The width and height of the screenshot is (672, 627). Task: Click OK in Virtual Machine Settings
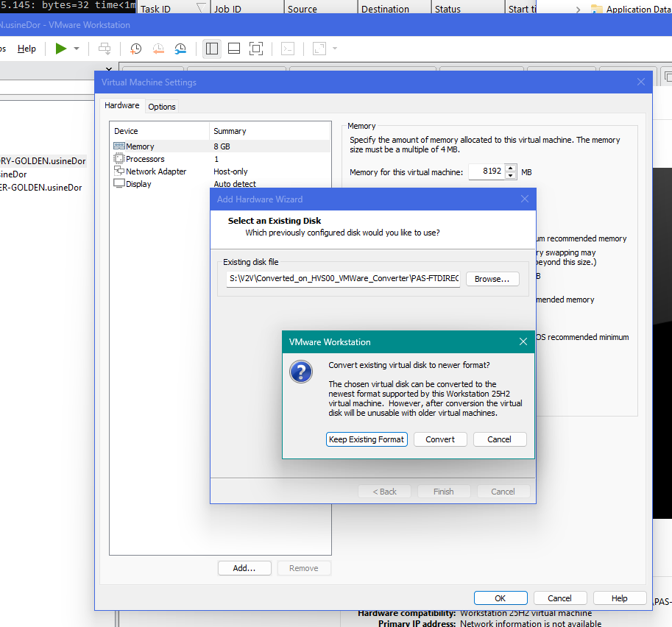tap(501, 598)
